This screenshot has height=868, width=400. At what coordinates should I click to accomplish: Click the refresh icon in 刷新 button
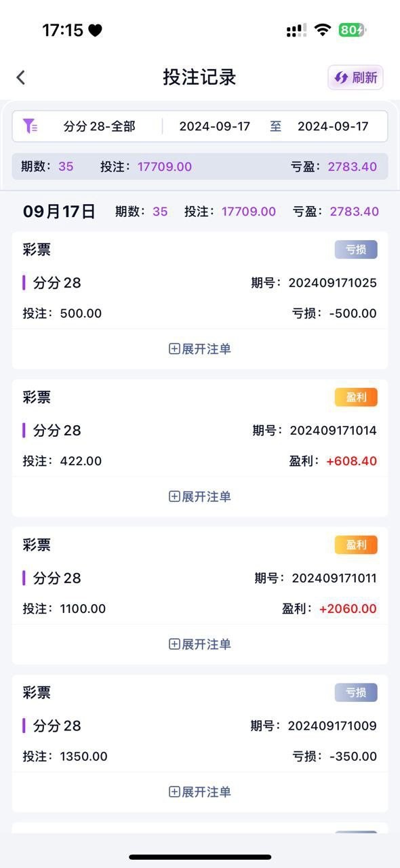(x=341, y=77)
